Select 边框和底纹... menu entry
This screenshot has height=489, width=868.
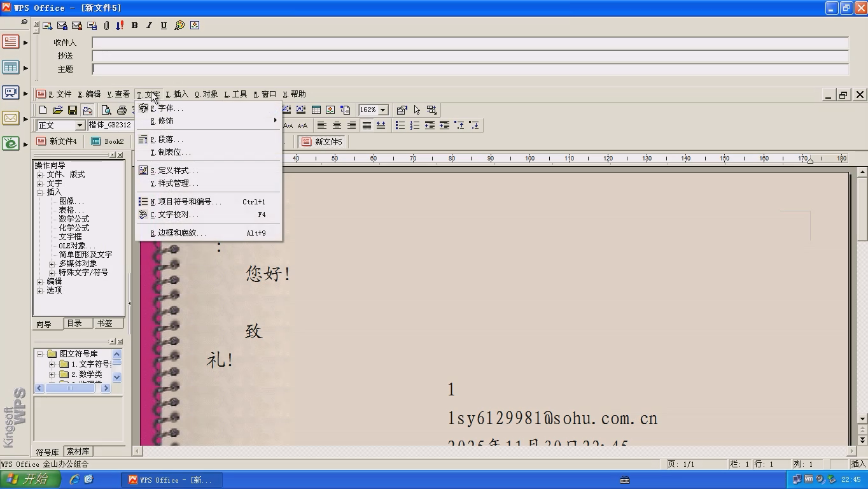pyautogui.click(x=209, y=233)
